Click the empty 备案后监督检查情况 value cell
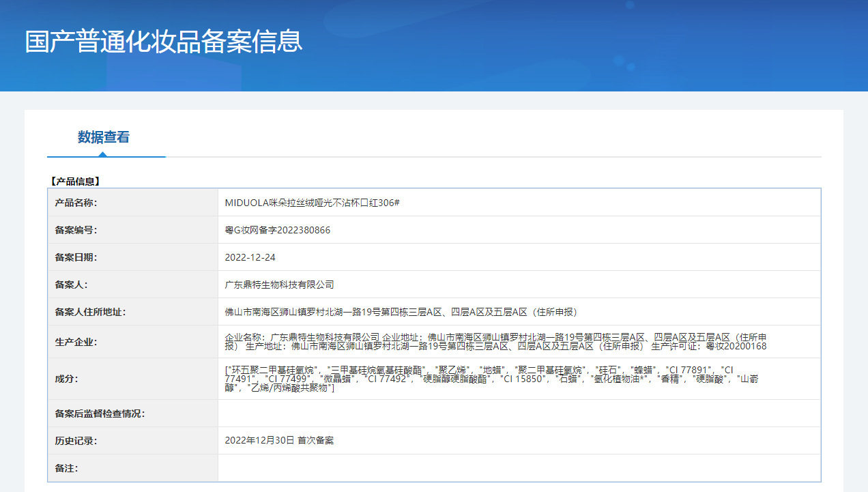 pos(519,414)
